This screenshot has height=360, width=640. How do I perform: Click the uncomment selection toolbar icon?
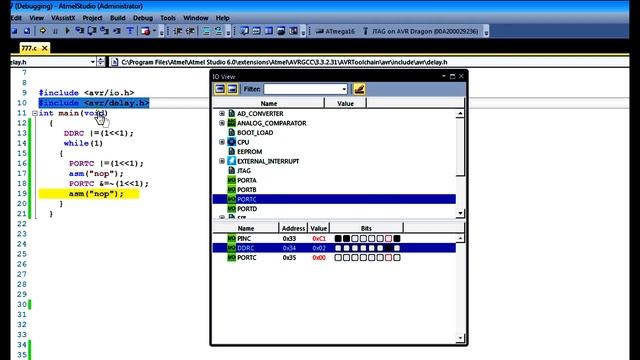click(x=218, y=31)
